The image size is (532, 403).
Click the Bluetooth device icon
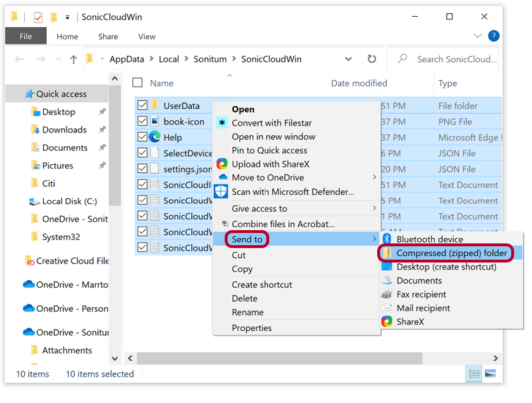(387, 239)
